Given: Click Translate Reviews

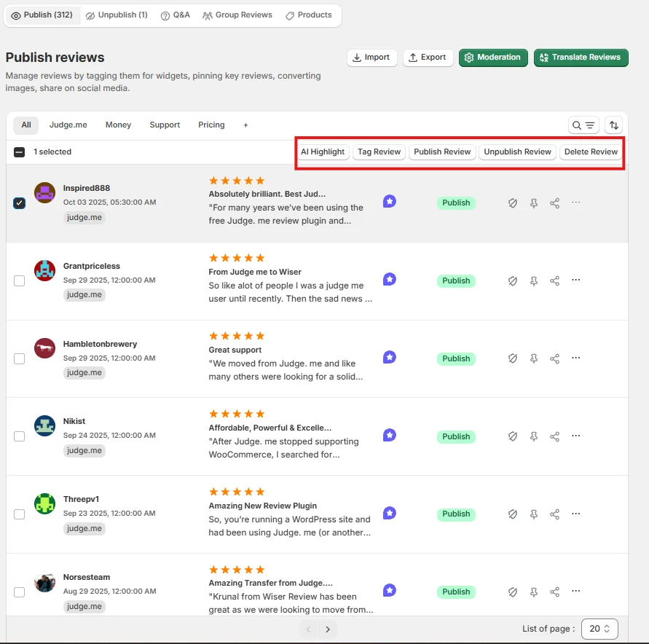Looking at the screenshot, I should click(x=581, y=56).
